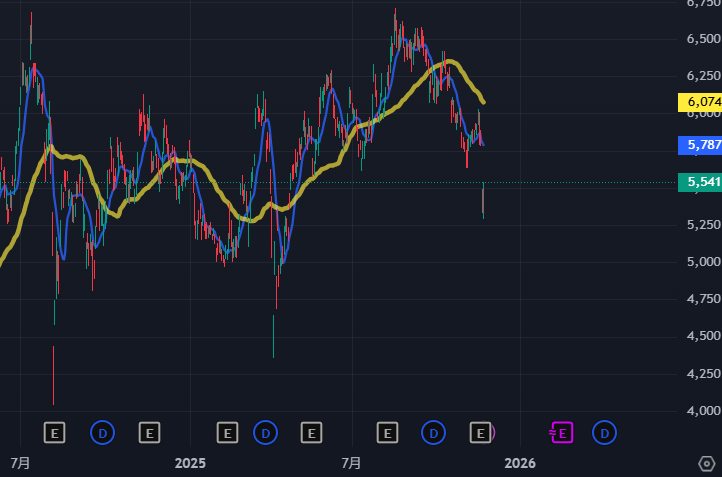The width and height of the screenshot is (722, 477).
Task: Click the green 5,541 current price label
Action: [699, 182]
